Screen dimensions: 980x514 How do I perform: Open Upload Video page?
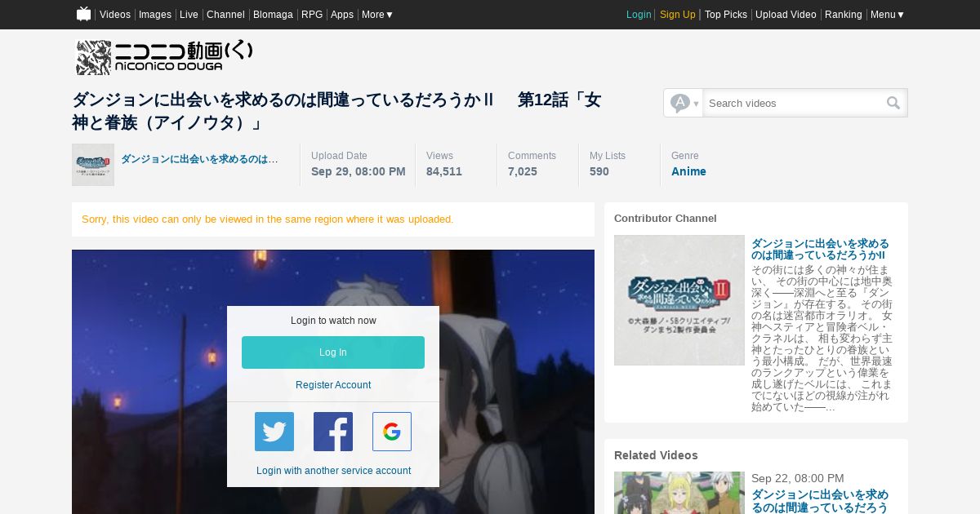point(786,15)
